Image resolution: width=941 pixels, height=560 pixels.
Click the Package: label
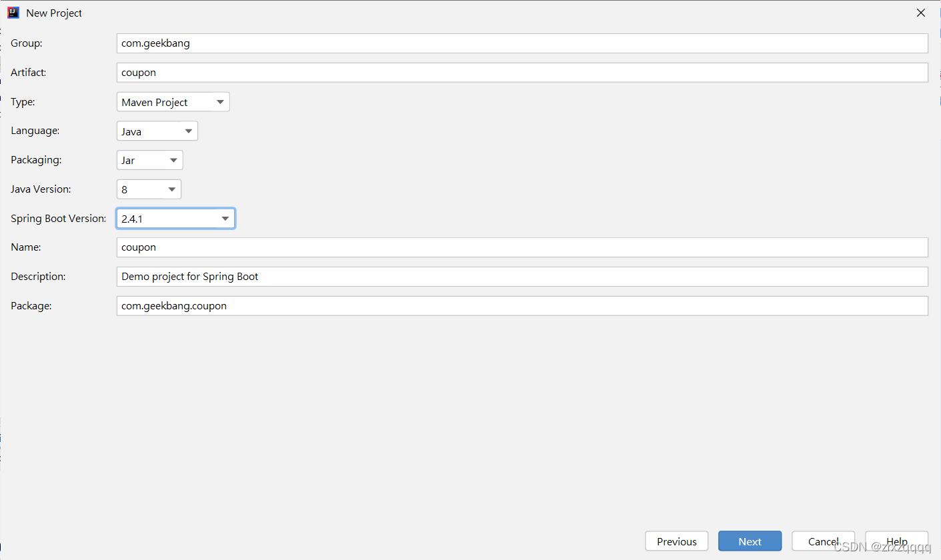coord(31,306)
